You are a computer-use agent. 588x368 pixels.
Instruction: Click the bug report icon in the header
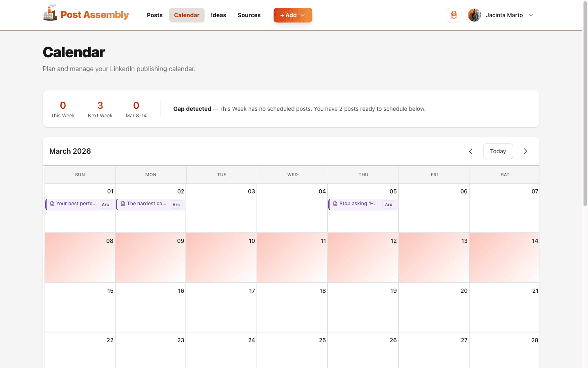(454, 15)
